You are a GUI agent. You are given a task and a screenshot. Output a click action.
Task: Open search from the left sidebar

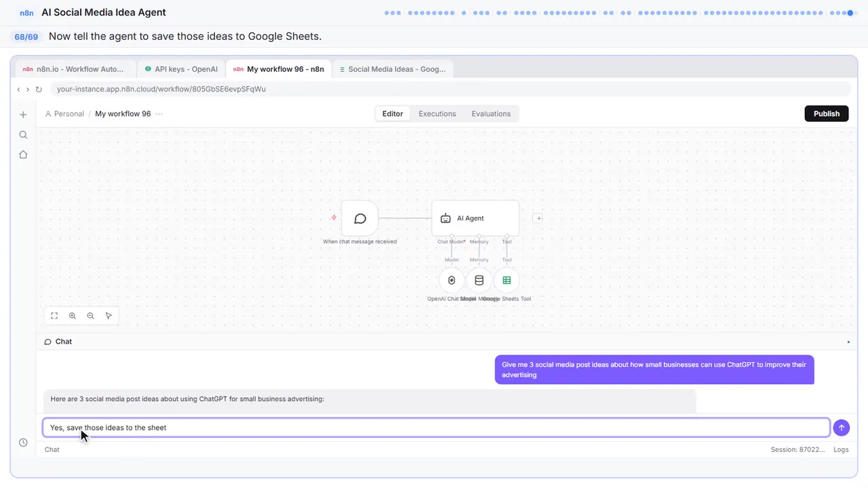click(23, 135)
